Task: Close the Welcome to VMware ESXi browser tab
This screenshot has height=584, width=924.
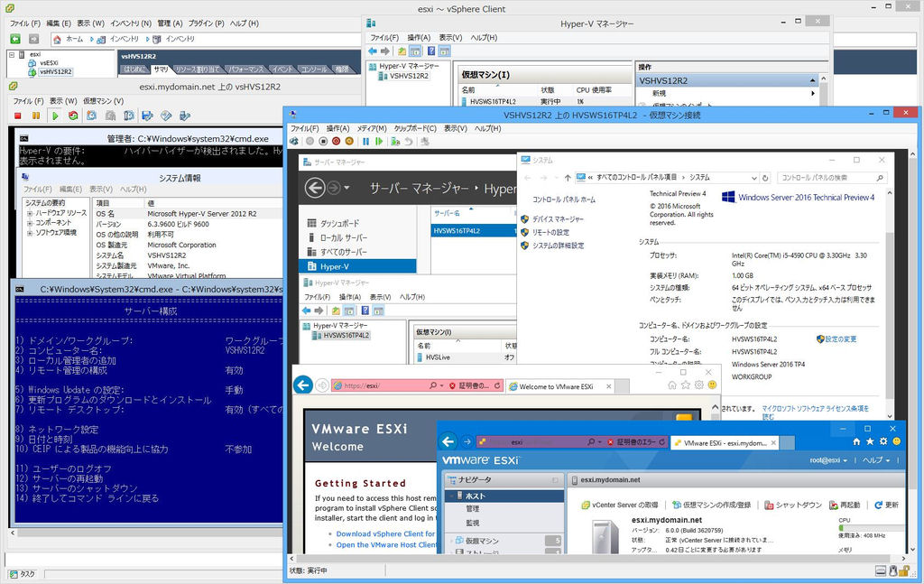Action: pos(609,386)
